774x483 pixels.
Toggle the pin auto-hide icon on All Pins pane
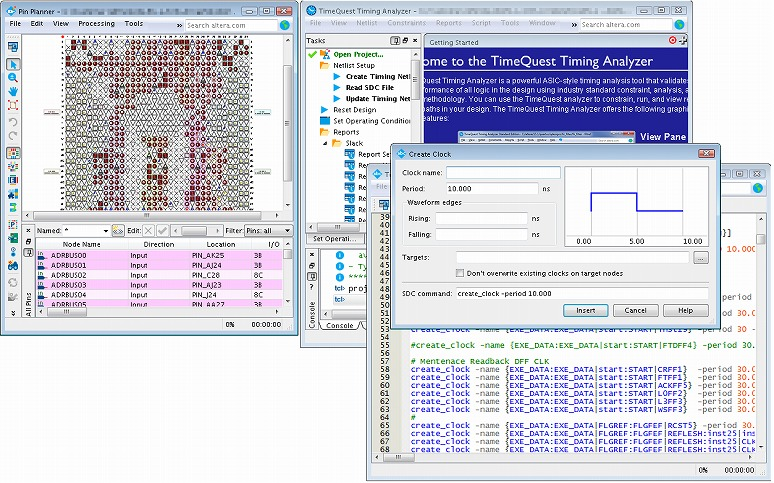click(29, 252)
